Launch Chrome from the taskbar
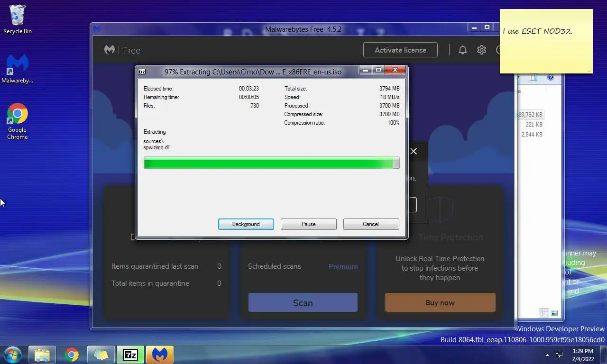 (x=72, y=355)
